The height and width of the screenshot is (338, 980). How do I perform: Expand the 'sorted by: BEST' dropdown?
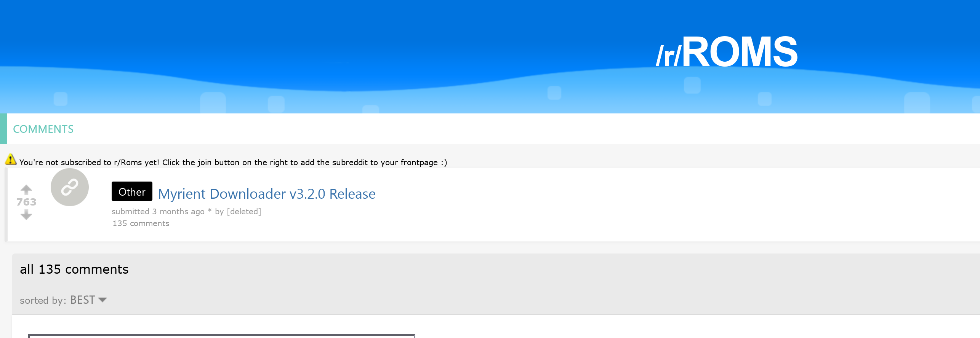tap(88, 300)
